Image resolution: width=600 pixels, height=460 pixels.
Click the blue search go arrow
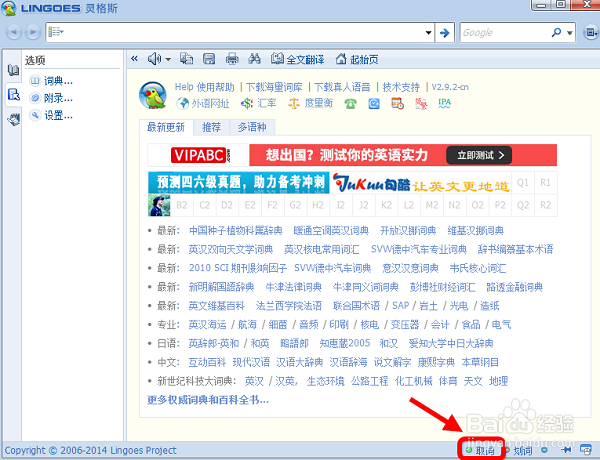[x=444, y=33]
